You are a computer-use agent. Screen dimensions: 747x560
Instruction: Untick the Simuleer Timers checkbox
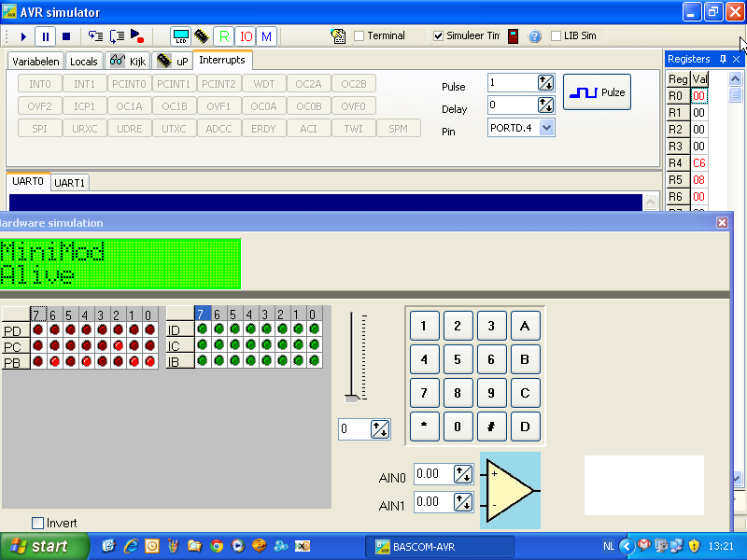[x=438, y=36]
